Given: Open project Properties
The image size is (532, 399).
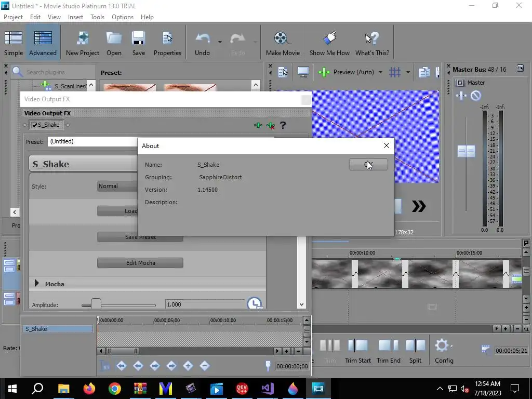Looking at the screenshot, I should (x=167, y=43).
